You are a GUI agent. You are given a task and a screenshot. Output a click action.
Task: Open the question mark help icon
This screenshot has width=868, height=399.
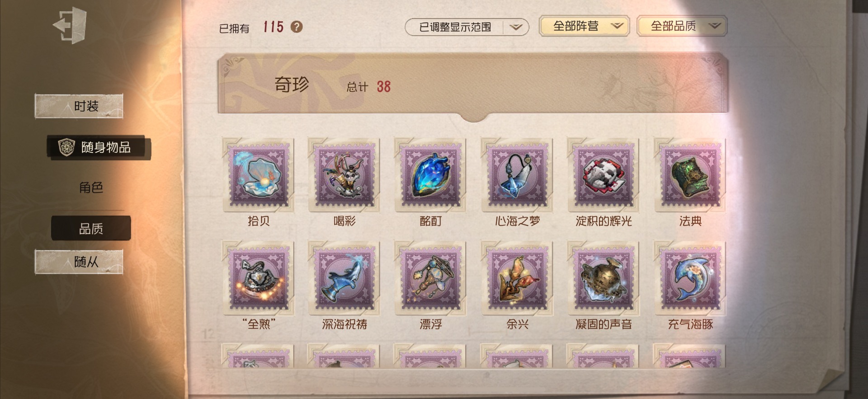coord(297,27)
